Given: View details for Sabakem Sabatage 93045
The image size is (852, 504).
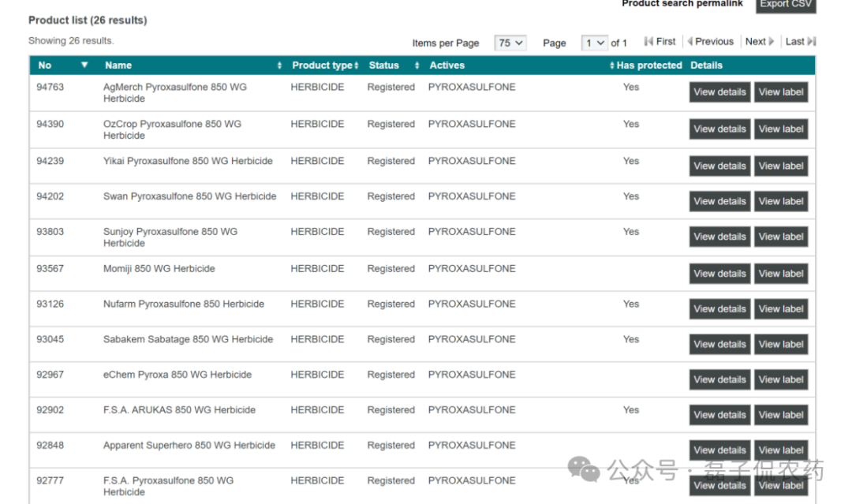Looking at the screenshot, I should click(720, 344).
